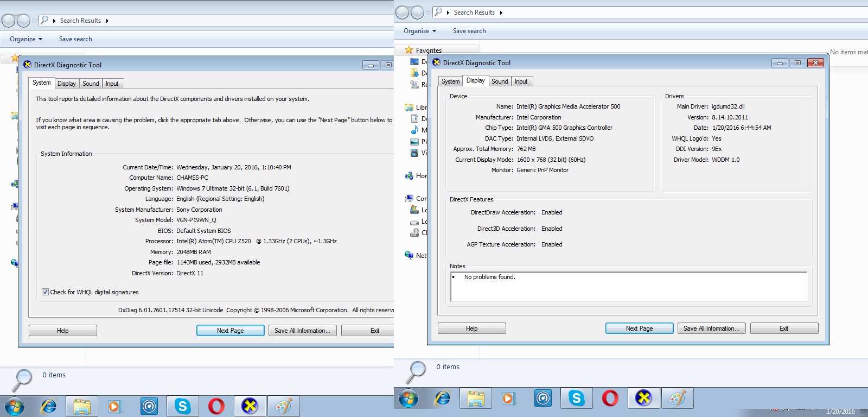Click the system manufacturer value Sony Corporation
The width and height of the screenshot is (868, 417).
click(199, 210)
